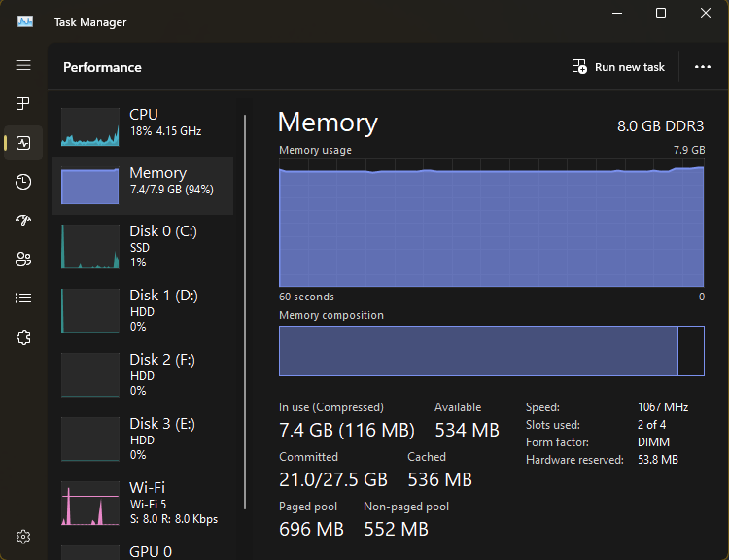Minimize the Task Manager window
This screenshot has height=560, width=729.
coord(617,13)
